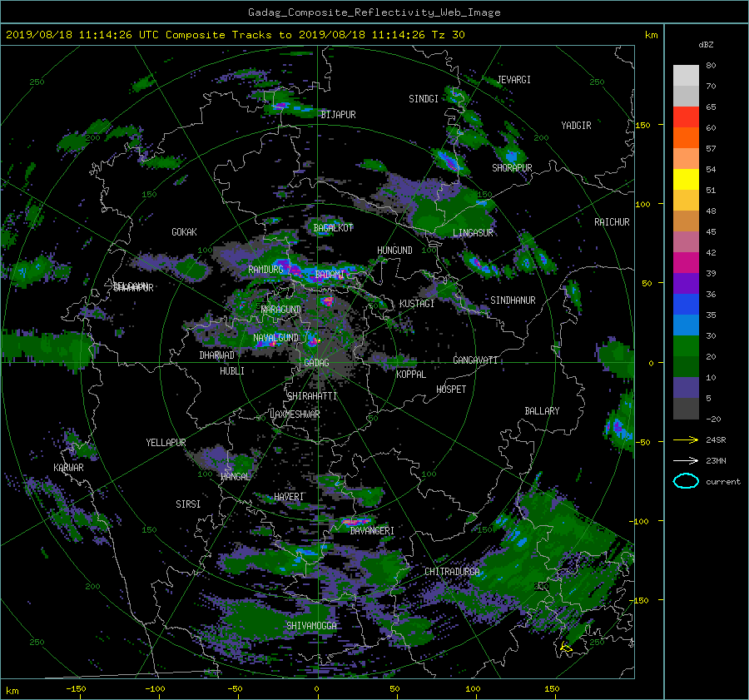Click the GADAG radar center label
749x700 pixels.
(317, 363)
